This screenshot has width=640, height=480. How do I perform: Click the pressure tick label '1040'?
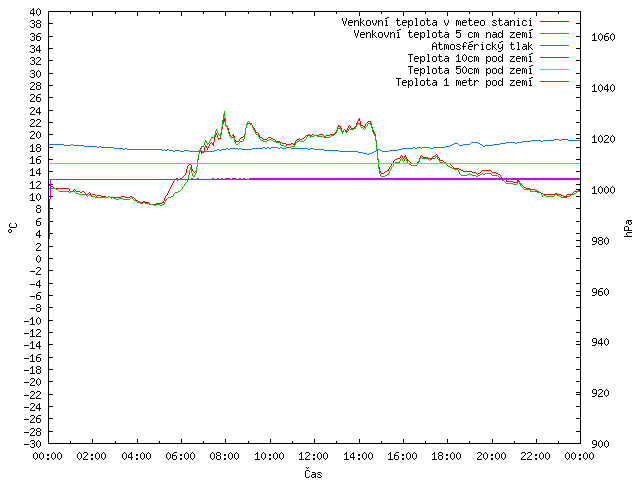pyautogui.click(x=603, y=88)
